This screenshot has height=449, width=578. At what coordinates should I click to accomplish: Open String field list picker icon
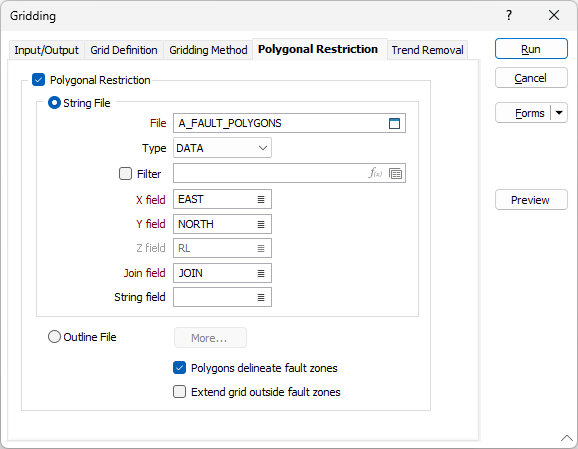coord(261,297)
